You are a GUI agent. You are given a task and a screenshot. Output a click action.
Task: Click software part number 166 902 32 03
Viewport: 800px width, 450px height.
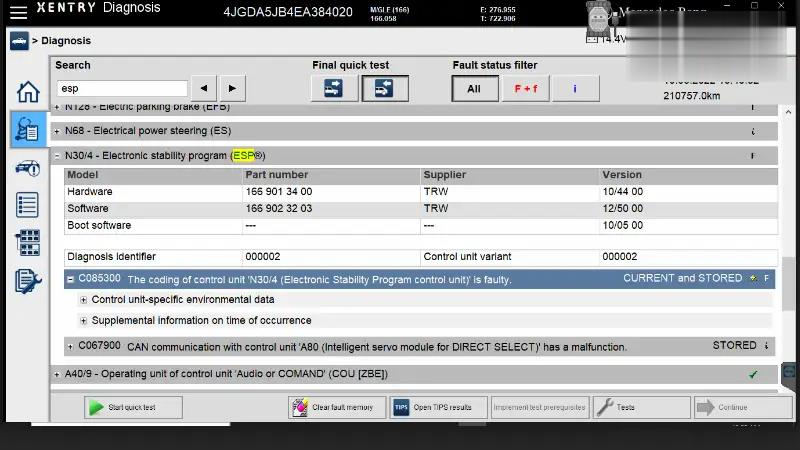tap(279, 209)
